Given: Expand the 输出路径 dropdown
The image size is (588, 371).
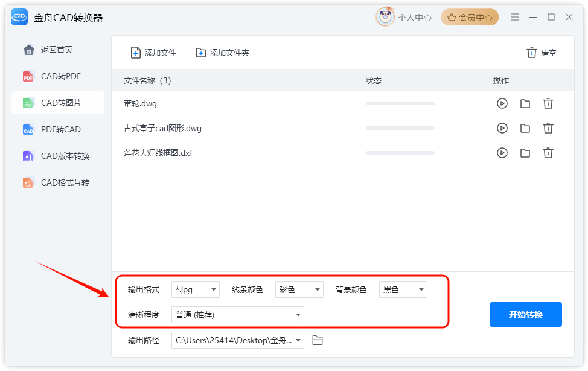Looking at the screenshot, I should click(x=238, y=340).
